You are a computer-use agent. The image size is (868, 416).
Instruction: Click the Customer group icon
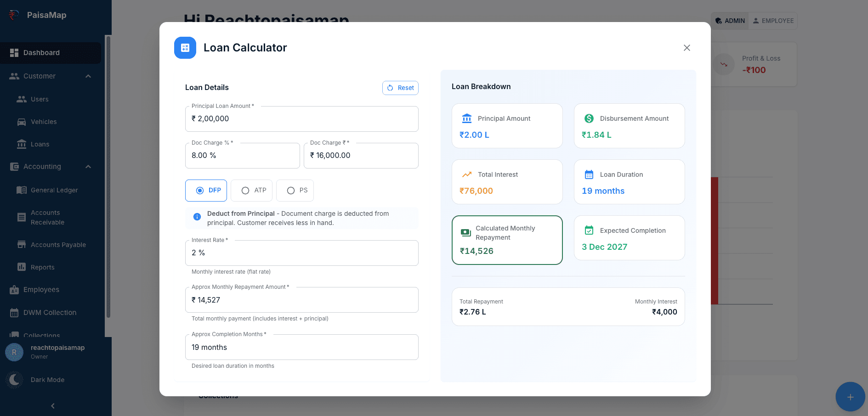(14, 76)
